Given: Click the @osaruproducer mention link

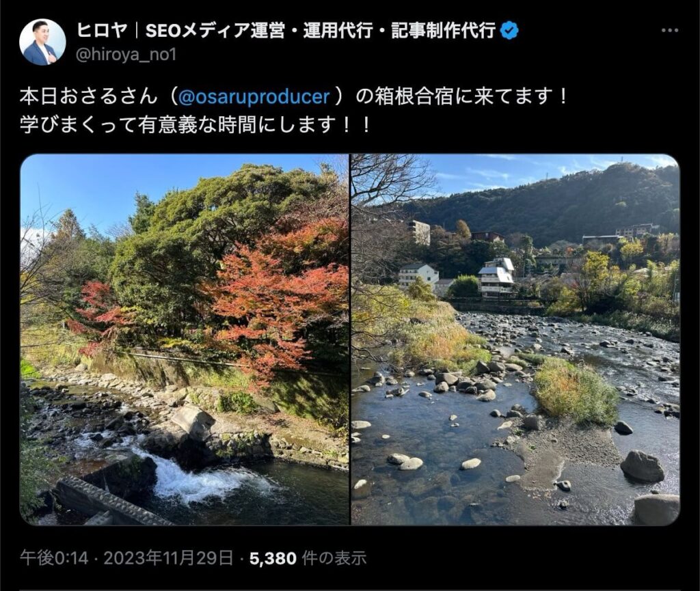Looking at the screenshot, I should [254, 97].
